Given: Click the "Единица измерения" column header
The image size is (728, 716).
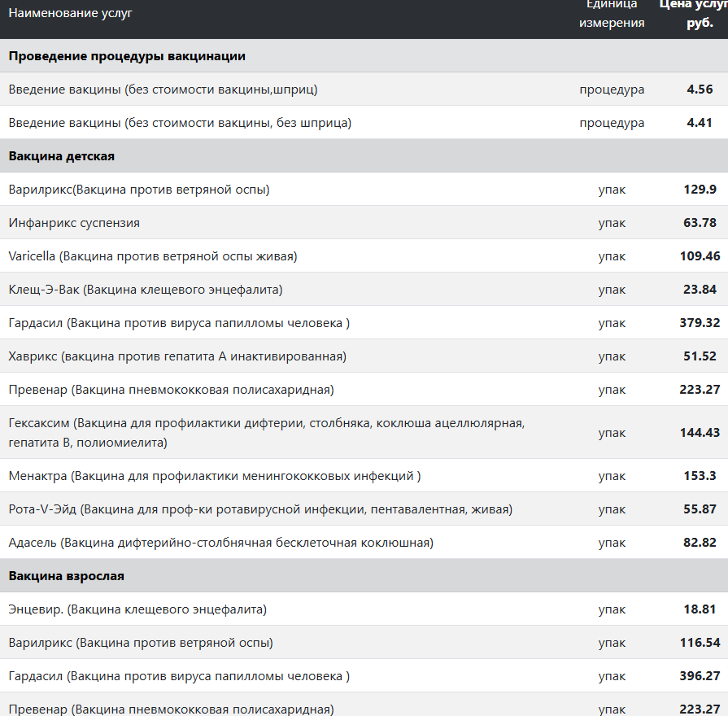Looking at the screenshot, I should (612, 13).
